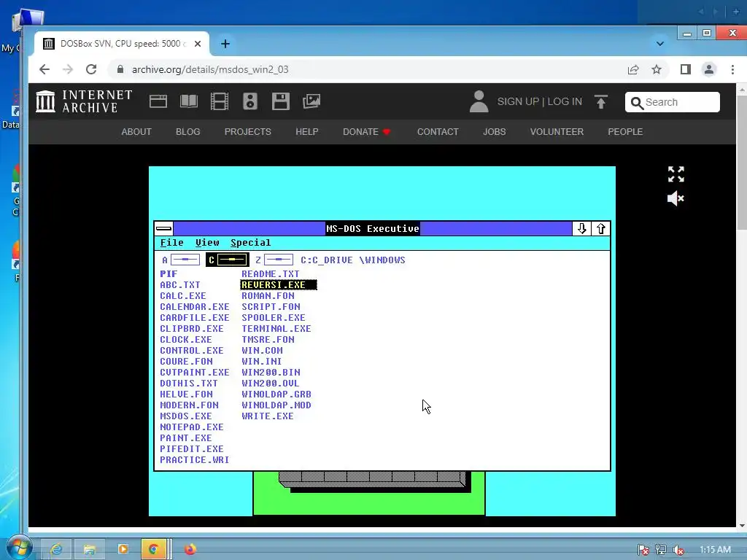
Task: Open Windows Media Player from taskbar
Action: point(123,550)
